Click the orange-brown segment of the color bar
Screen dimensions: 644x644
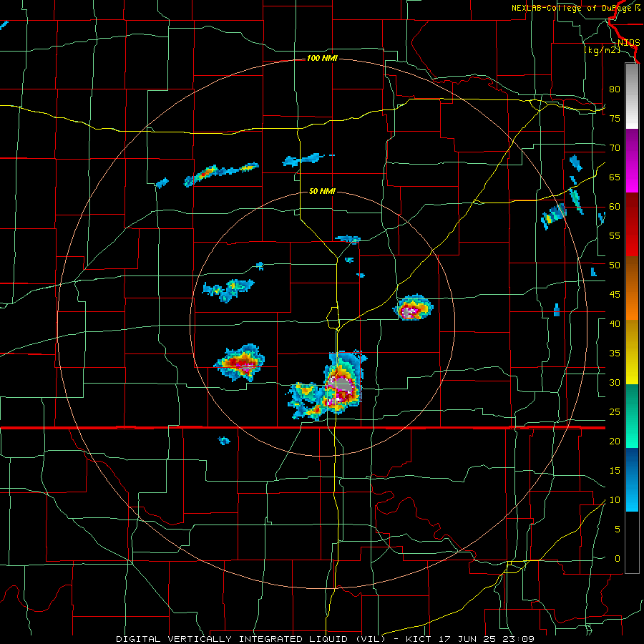point(632,288)
